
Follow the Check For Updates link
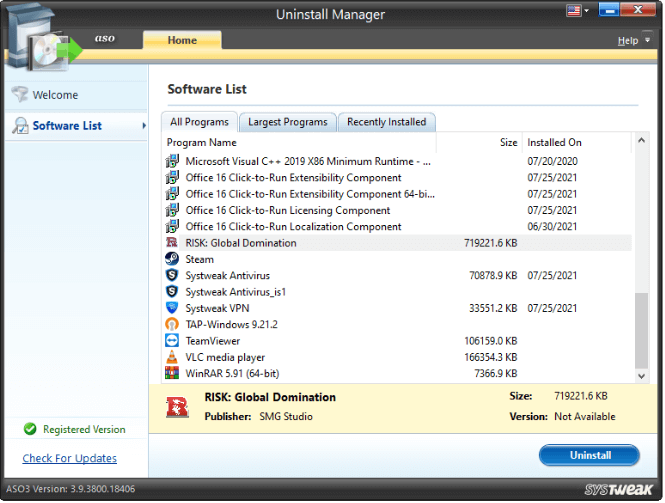(x=70, y=458)
